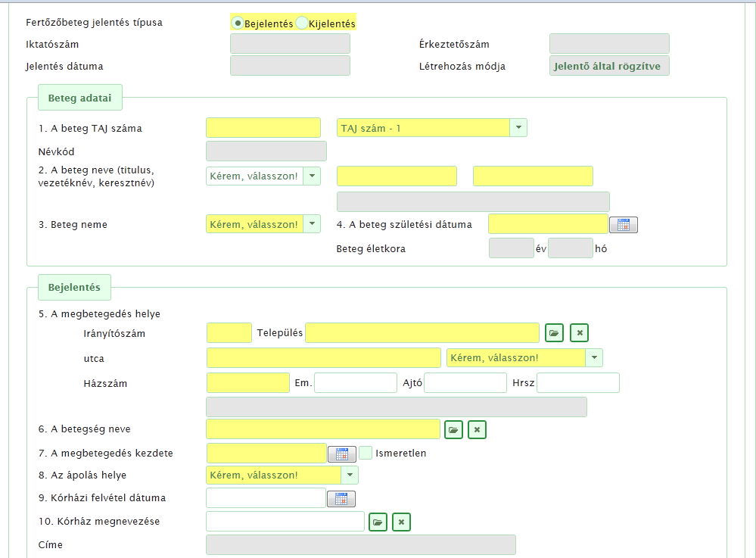Click the Kórházi felvétel dátuma field
756x558 pixels.
click(x=266, y=497)
